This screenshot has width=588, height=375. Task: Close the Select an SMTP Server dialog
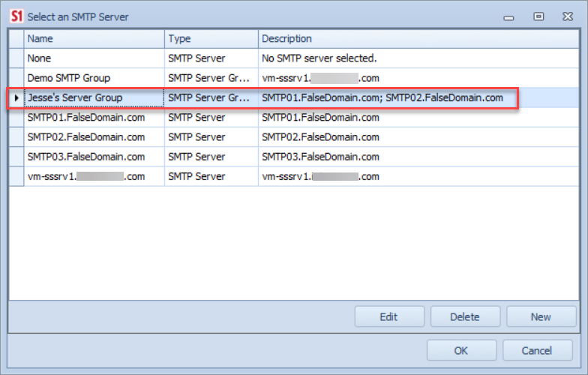coord(568,16)
